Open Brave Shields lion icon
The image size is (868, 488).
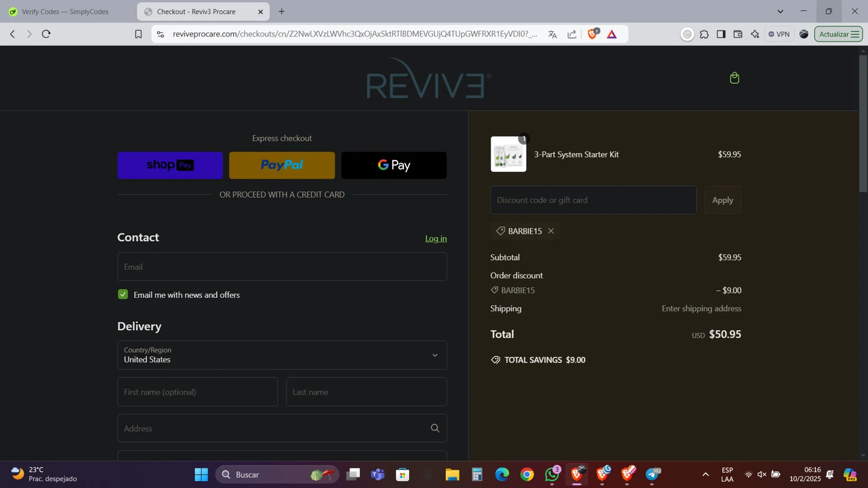coord(593,34)
